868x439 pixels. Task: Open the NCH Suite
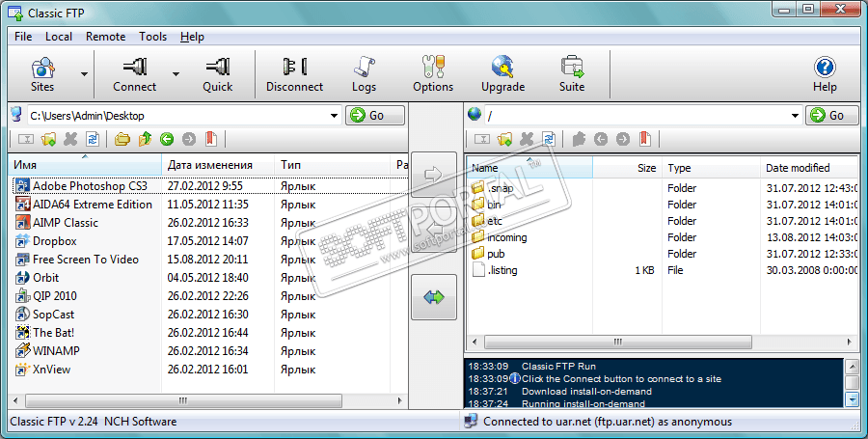pyautogui.click(x=572, y=74)
